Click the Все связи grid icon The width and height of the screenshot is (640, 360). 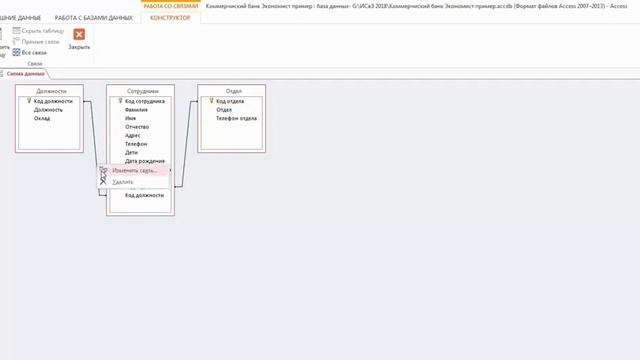pyautogui.click(x=16, y=52)
